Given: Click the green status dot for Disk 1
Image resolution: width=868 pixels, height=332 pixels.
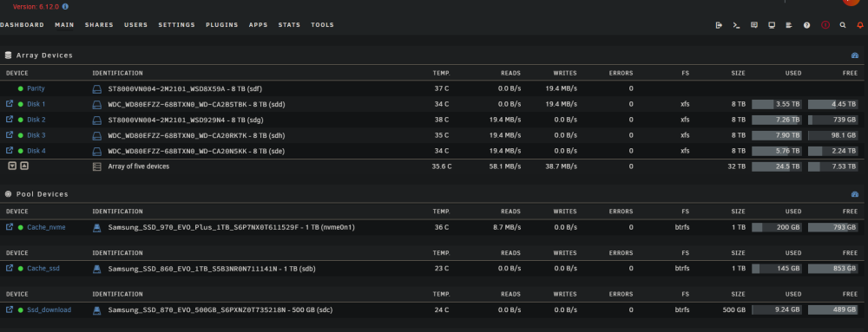Looking at the screenshot, I should [x=21, y=104].
